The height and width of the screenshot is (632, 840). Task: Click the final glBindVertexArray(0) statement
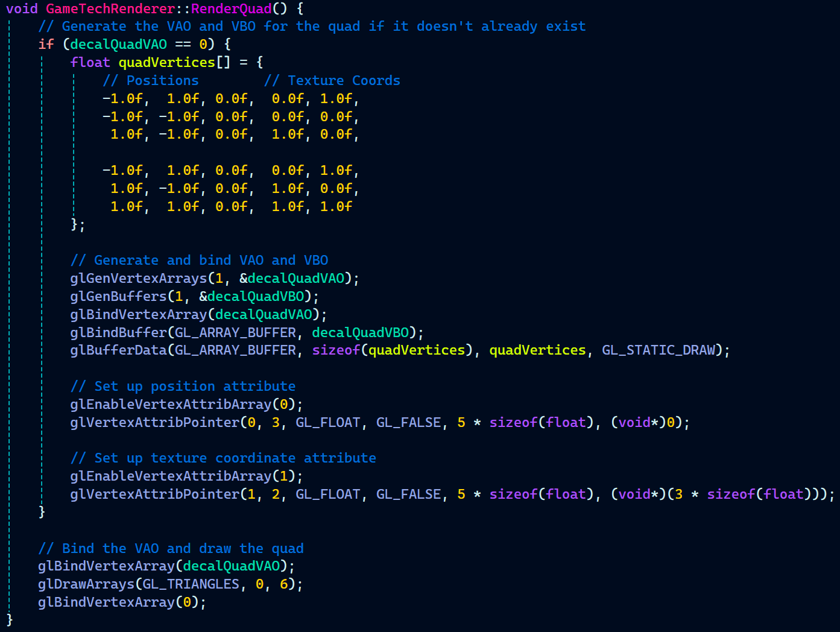122,602
